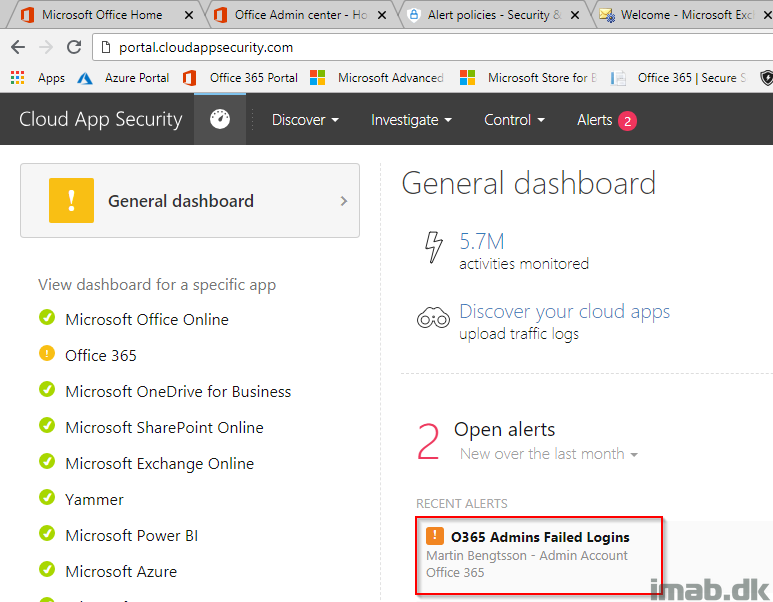773x602 pixels.
Task: Open the Apps grid icon in bookmarks bar
Action: click(18, 77)
